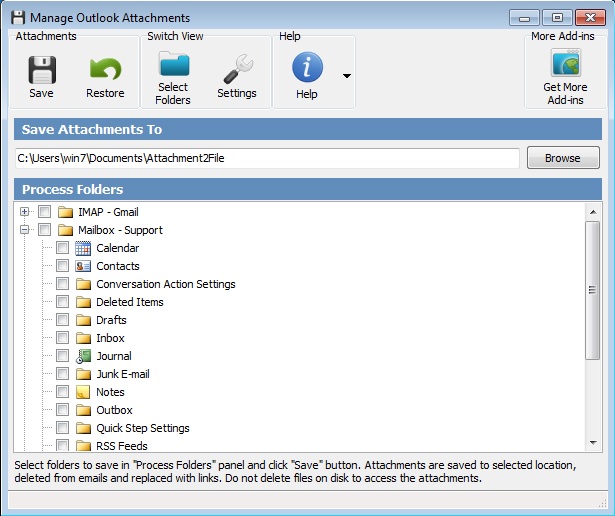This screenshot has height=516, width=615.
Task: Click the Restore green arrow icon
Action: tap(105, 70)
